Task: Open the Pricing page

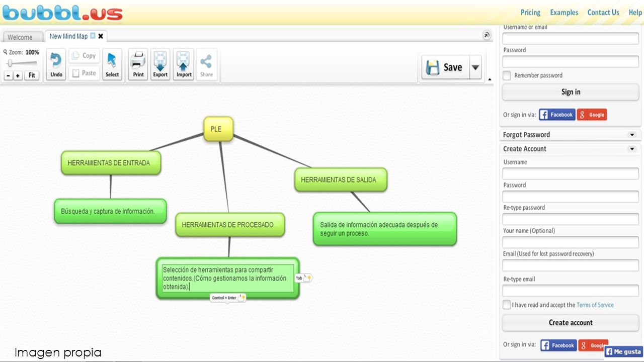Action: (x=530, y=13)
